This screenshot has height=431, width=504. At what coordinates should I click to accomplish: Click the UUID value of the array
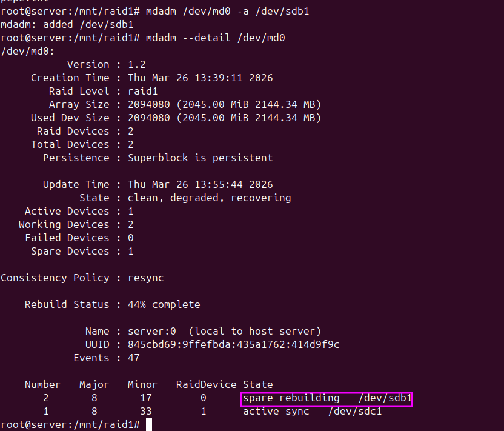coord(233,344)
